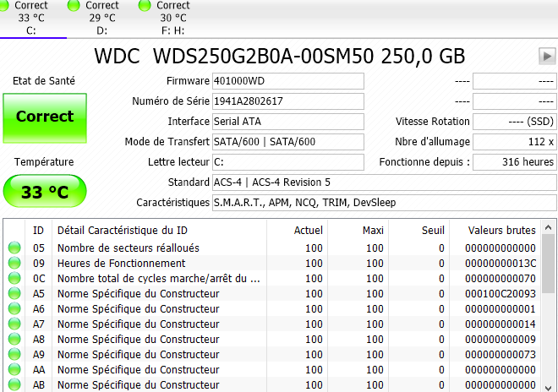
Task: Click the Firmware value field
Action: 287,81
